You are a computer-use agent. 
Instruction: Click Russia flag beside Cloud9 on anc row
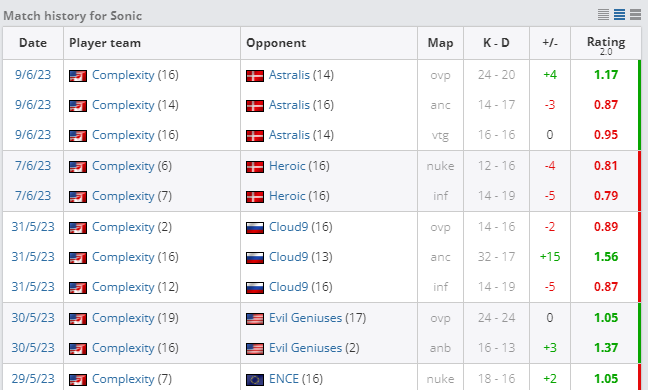(255, 258)
